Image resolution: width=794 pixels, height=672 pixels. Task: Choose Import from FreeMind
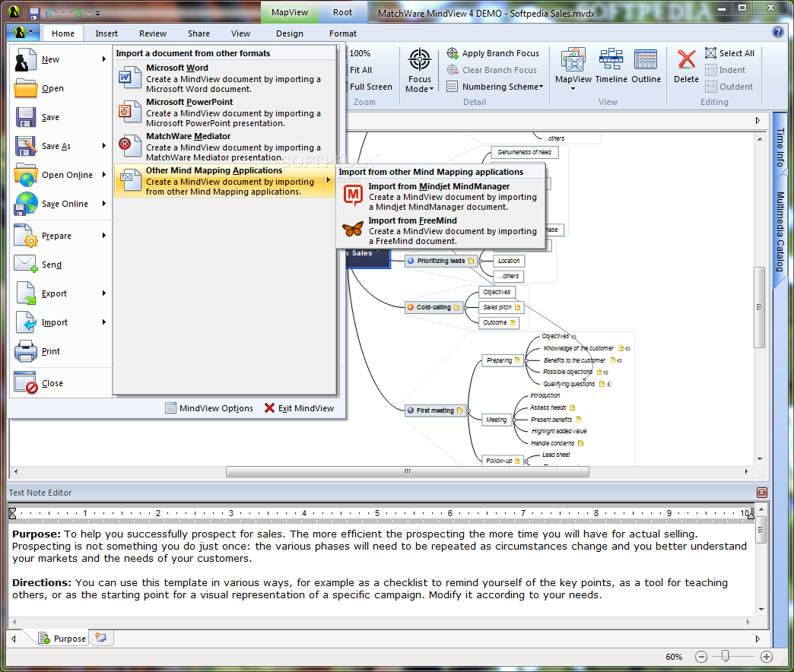point(441,231)
